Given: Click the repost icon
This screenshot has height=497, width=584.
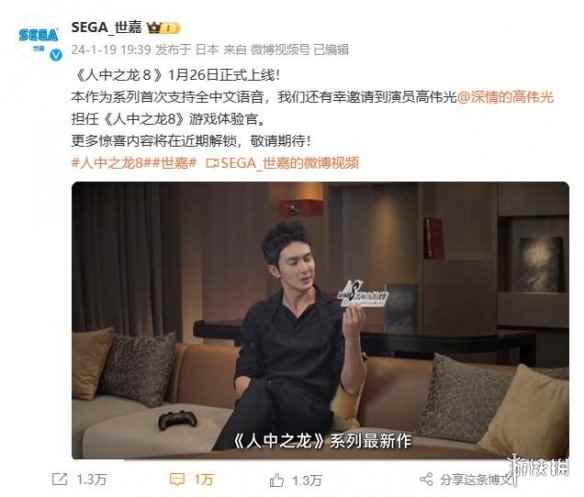Looking at the screenshot, I should [60, 479].
